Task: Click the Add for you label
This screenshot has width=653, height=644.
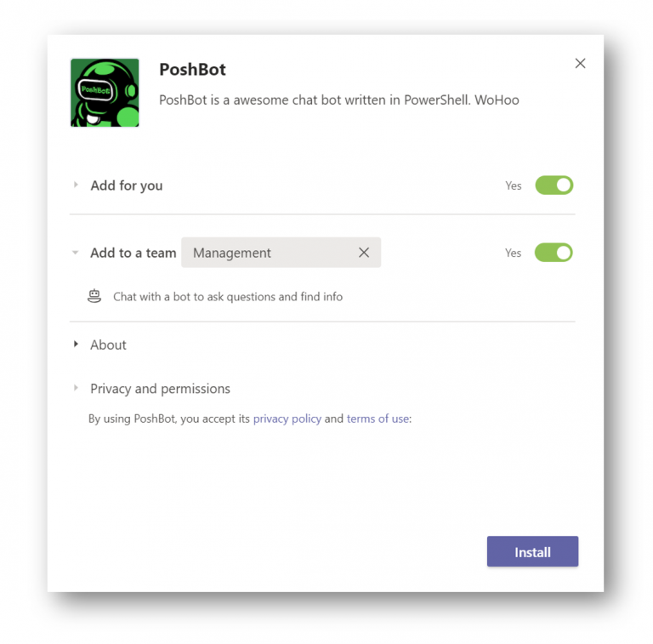Action: click(x=127, y=185)
